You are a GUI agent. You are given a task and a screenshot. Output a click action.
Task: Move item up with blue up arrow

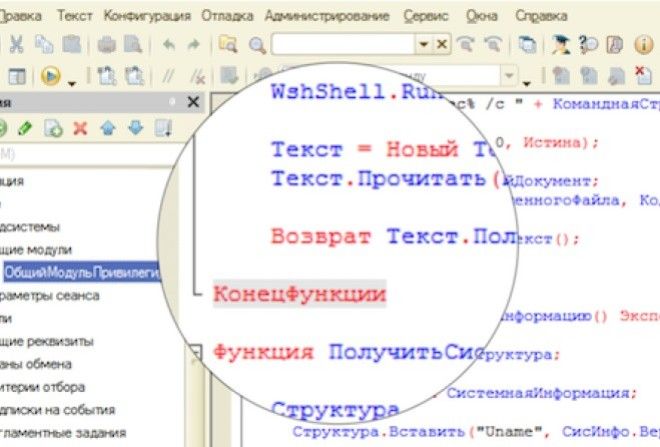tap(108, 128)
